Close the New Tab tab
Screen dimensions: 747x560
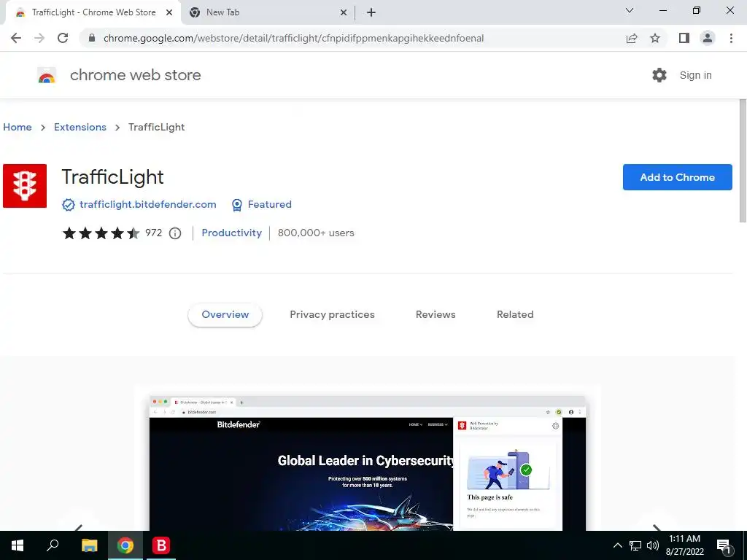coord(344,12)
